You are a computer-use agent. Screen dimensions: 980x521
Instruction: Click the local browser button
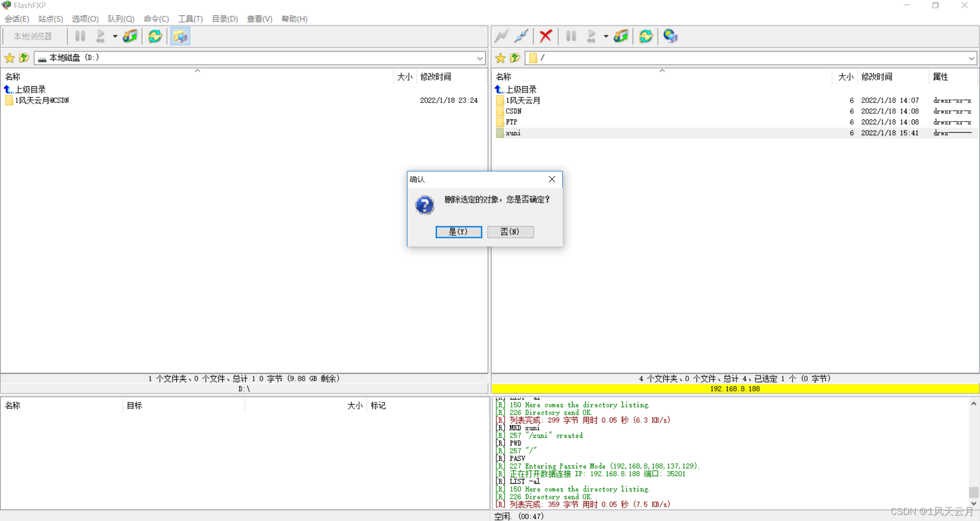pos(33,36)
